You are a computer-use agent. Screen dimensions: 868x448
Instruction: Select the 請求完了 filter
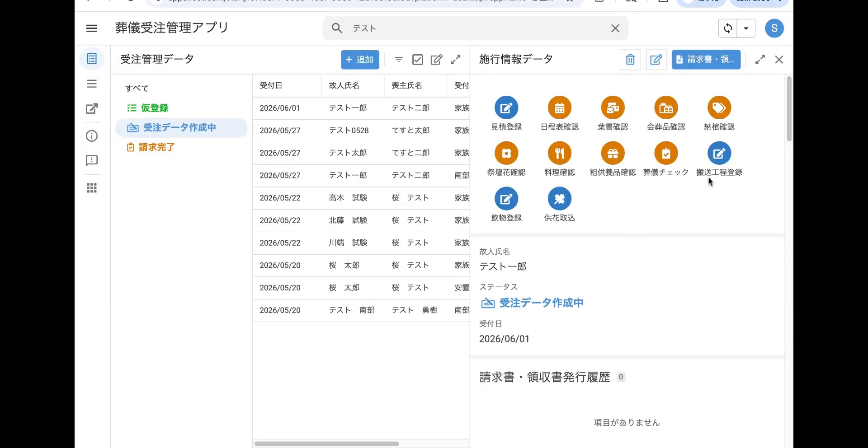[151, 147]
